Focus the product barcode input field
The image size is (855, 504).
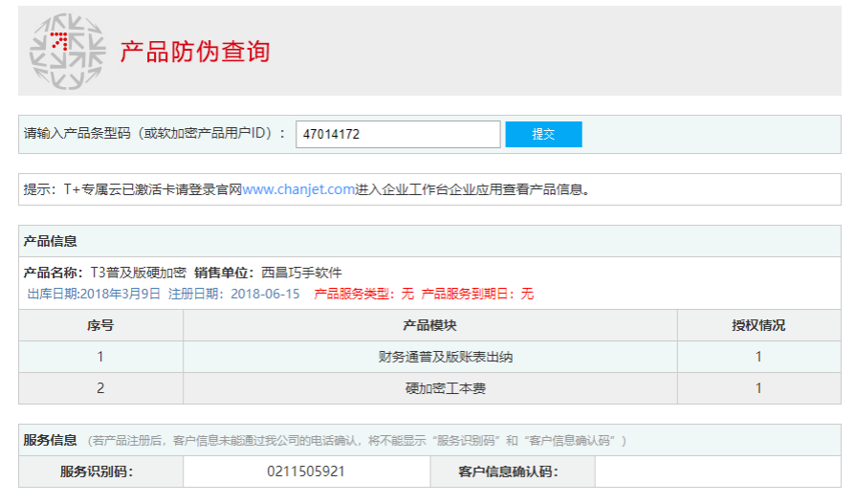[x=398, y=134]
